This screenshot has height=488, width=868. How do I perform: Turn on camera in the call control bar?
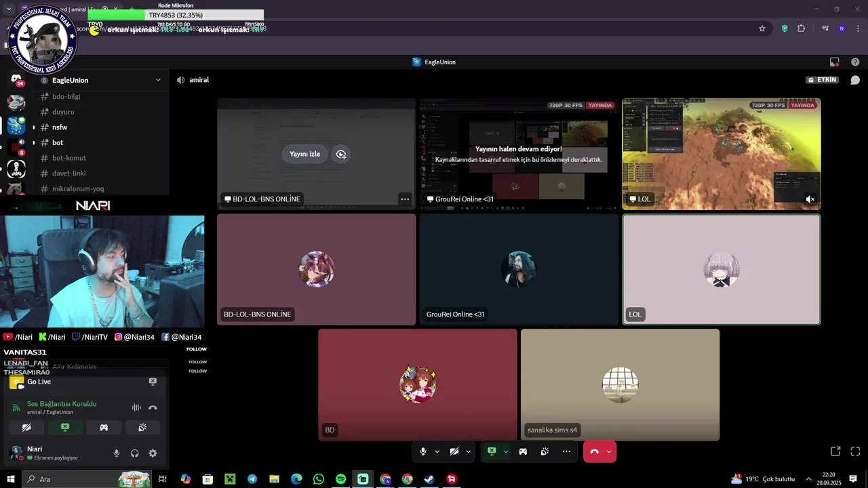(x=454, y=451)
